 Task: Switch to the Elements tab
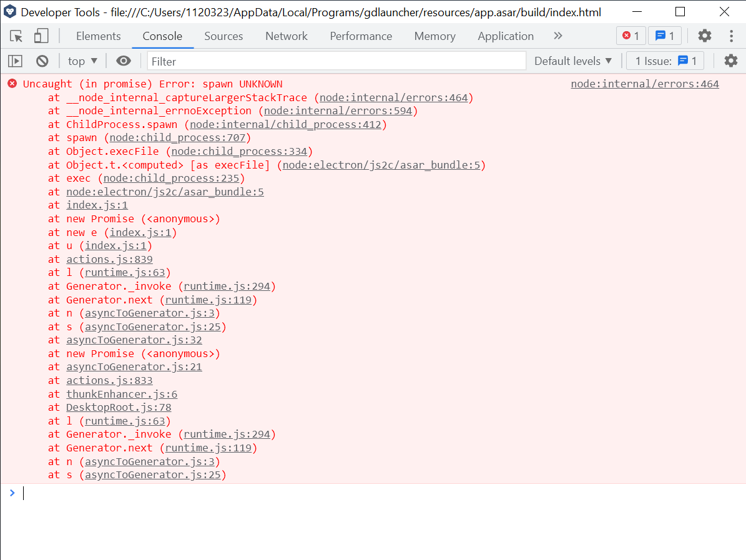99,36
